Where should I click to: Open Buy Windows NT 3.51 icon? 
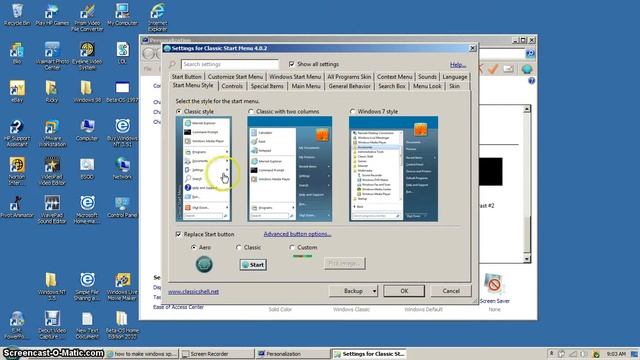tap(122, 133)
